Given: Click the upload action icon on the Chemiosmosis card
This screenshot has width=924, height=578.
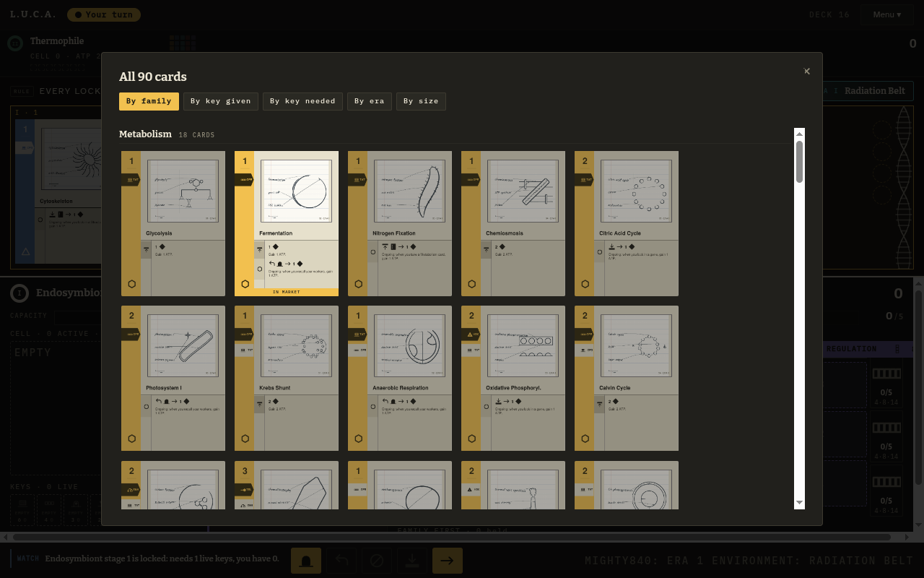Looking at the screenshot, I should coord(487,249).
